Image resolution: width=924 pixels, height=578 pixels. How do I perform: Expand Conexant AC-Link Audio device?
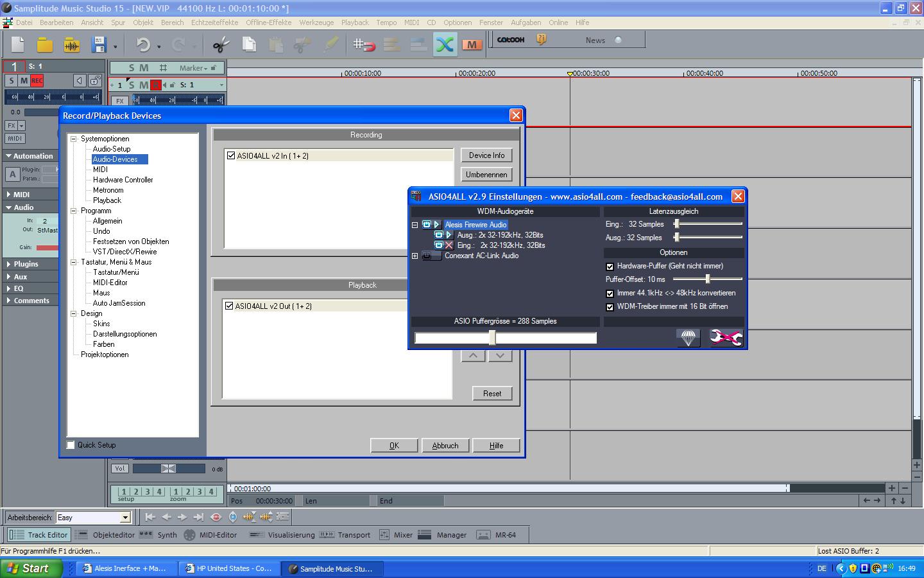[415, 256]
